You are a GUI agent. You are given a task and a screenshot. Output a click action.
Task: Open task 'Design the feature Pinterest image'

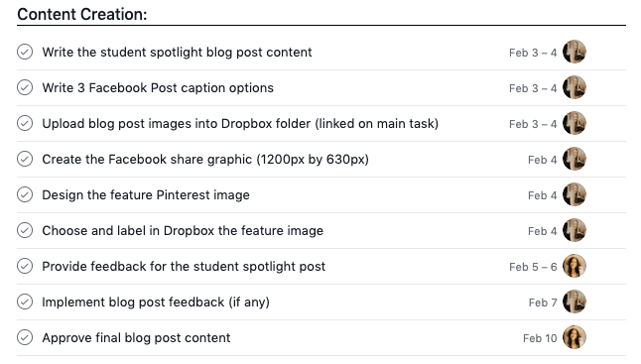click(146, 194)
